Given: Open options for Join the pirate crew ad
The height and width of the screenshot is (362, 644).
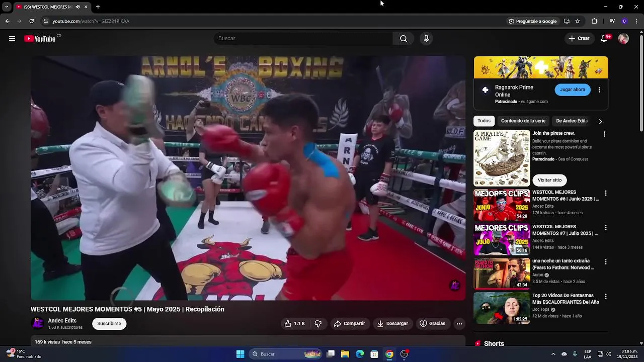Looking at the screenshot, I should click(x=604, y=134).
